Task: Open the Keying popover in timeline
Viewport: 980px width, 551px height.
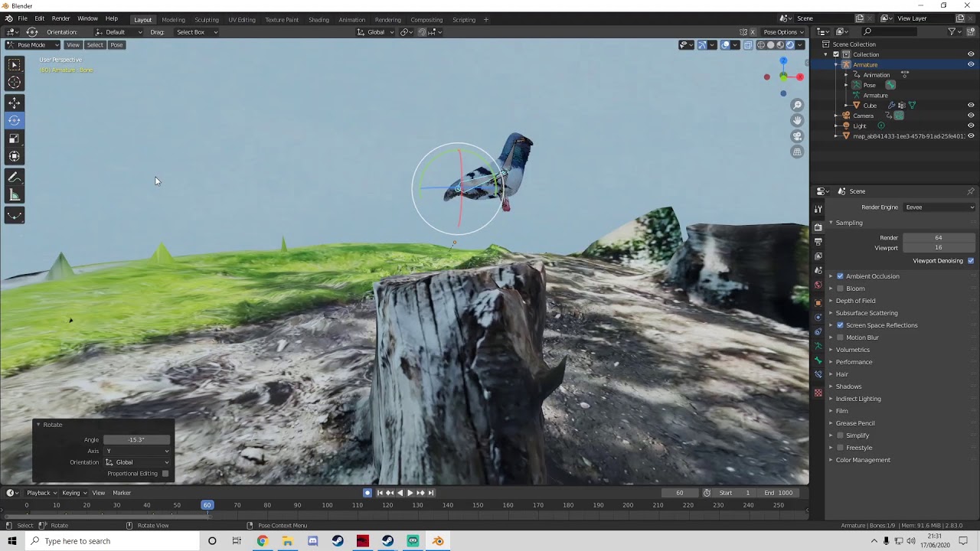Action: [73, 493]
